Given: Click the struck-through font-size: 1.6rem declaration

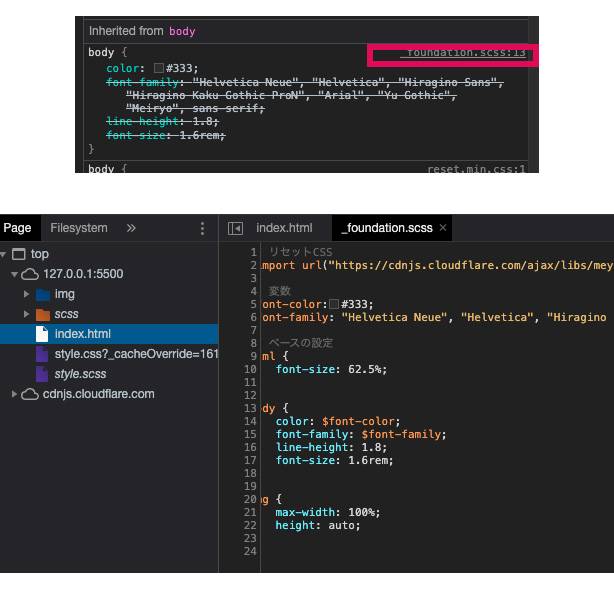Looking at the screenshot, I should [166, 135].
